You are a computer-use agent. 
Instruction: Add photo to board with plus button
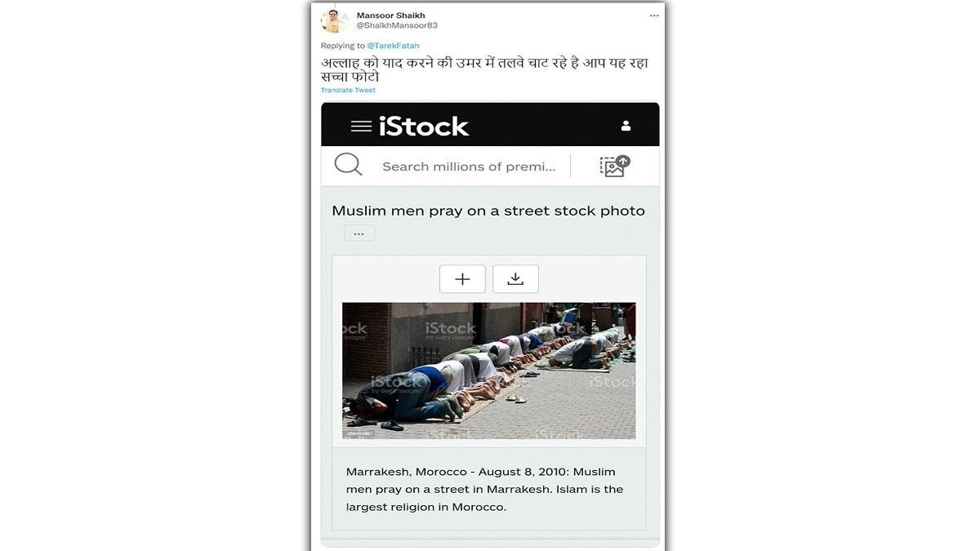[x=462, y=279]
